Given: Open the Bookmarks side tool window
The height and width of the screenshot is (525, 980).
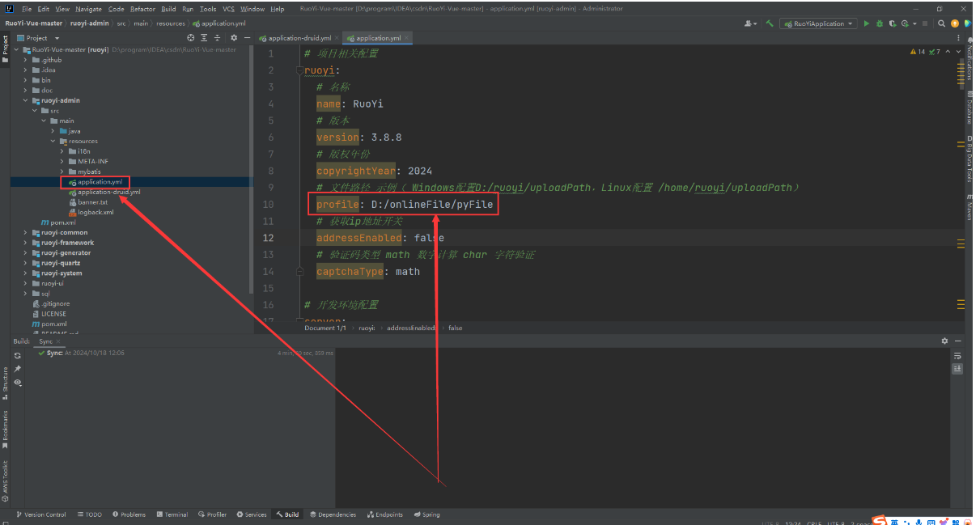Looking at the screenshot, I should click(x=5, y=429).
